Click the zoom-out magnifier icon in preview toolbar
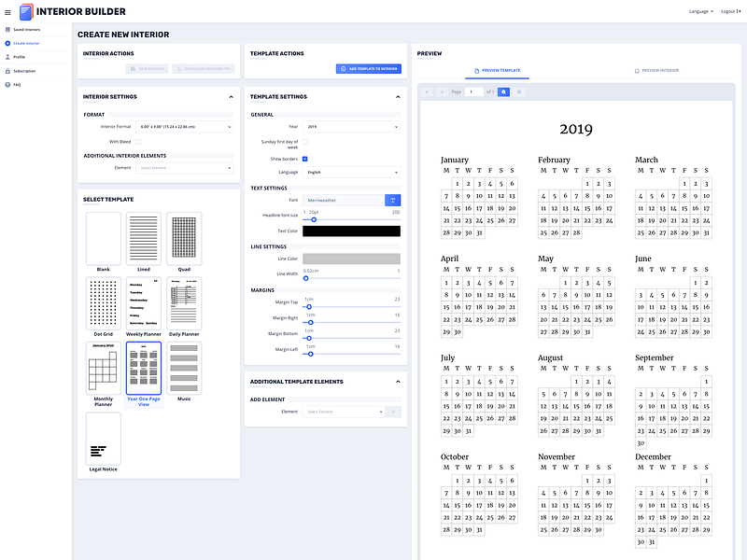Viewport: 747px width, 560px height. [519, 91]
